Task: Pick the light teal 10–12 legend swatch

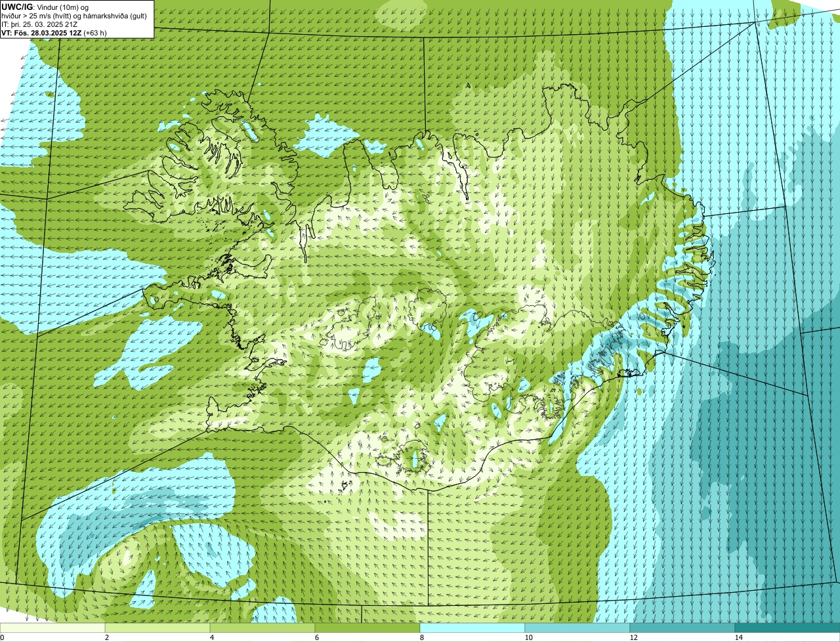Action: pos(577,628)
